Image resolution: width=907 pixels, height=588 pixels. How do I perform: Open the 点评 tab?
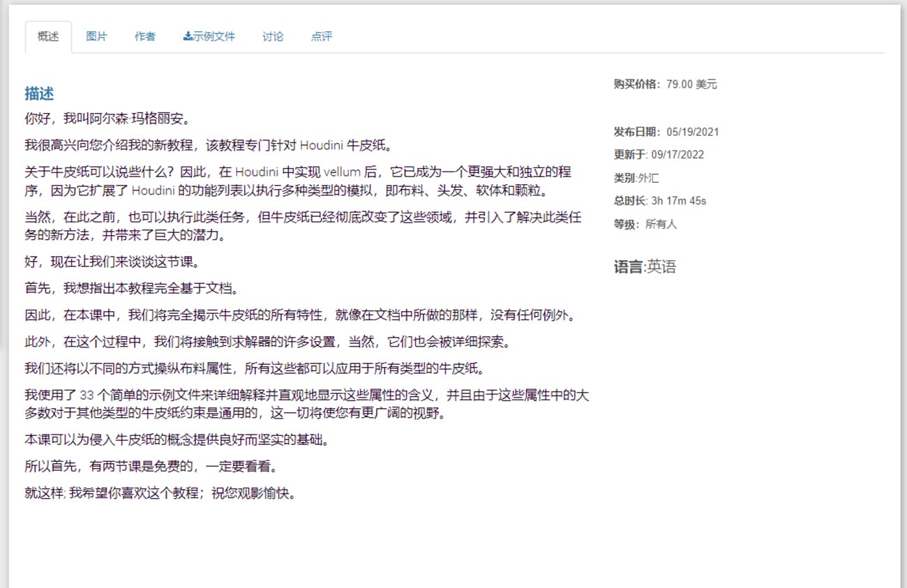tap(321, 37)
